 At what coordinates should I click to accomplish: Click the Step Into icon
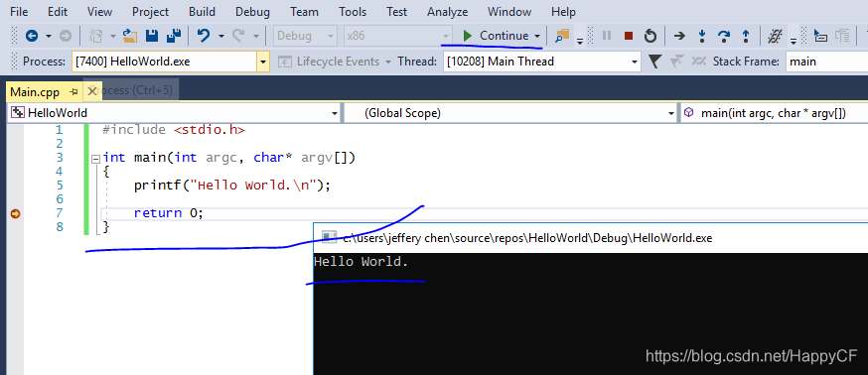coord(702,36)
